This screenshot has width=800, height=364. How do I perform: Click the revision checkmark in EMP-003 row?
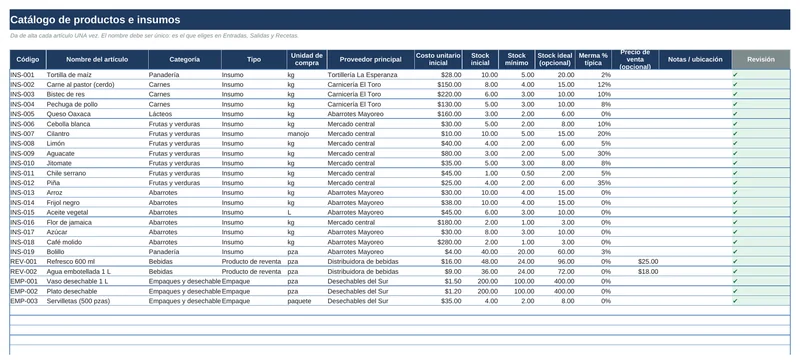(735, 301)
